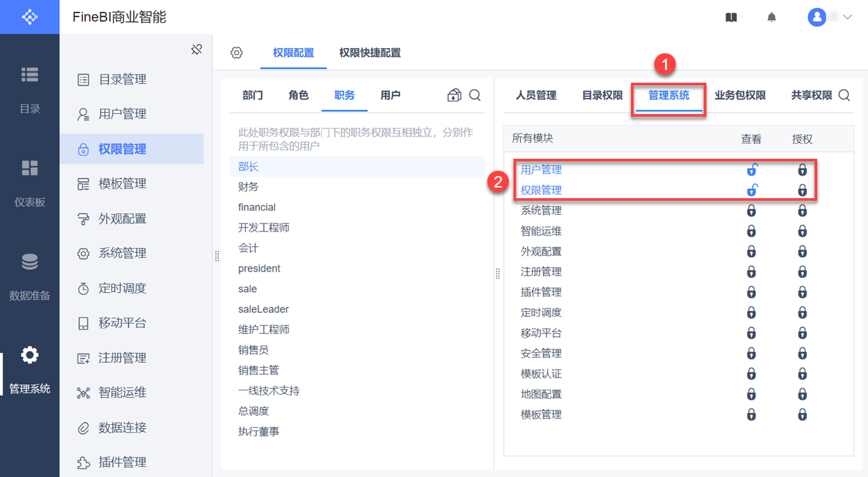Image resolution: width=868 pixels, height=477 pixels.
Task: Switch to 权限快捷配置 tab
Action: (370, 53)
